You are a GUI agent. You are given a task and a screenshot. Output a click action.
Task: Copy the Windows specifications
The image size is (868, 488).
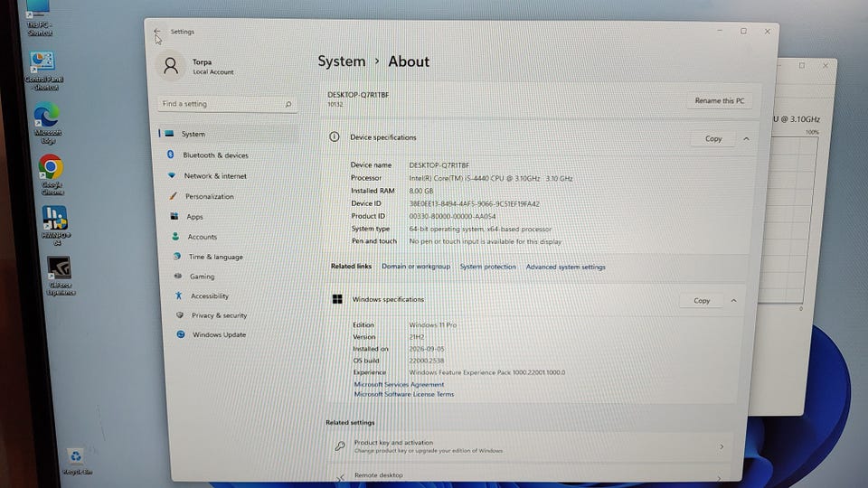(702, 300)
